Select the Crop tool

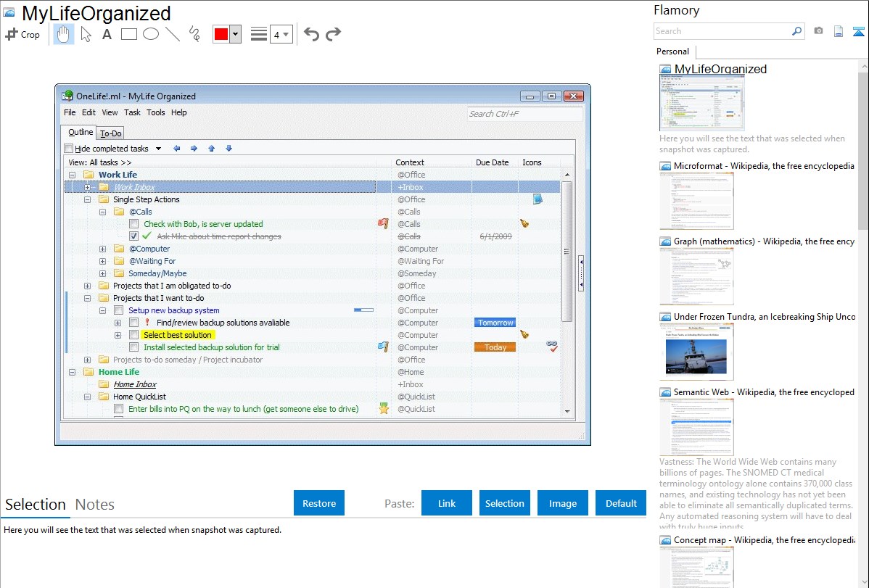22,34
